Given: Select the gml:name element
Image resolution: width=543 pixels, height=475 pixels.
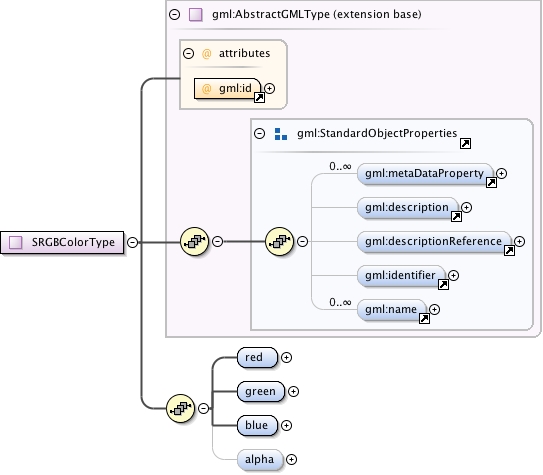Looking at the screenshot, I should point(392,309).
